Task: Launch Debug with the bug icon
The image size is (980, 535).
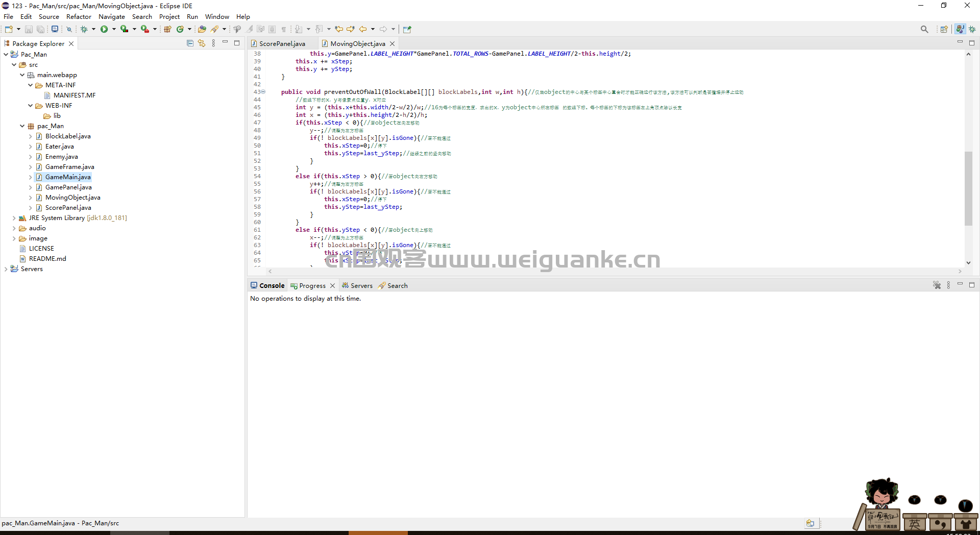Action: [84, 29]
